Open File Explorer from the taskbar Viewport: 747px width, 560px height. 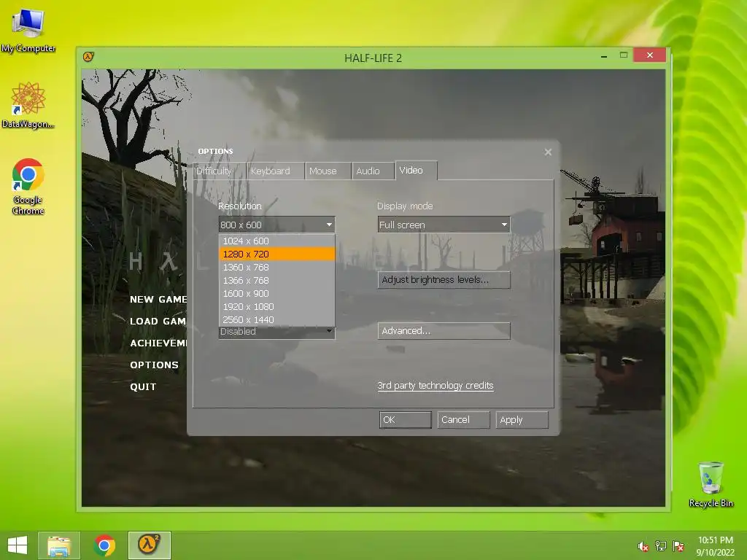59,545
